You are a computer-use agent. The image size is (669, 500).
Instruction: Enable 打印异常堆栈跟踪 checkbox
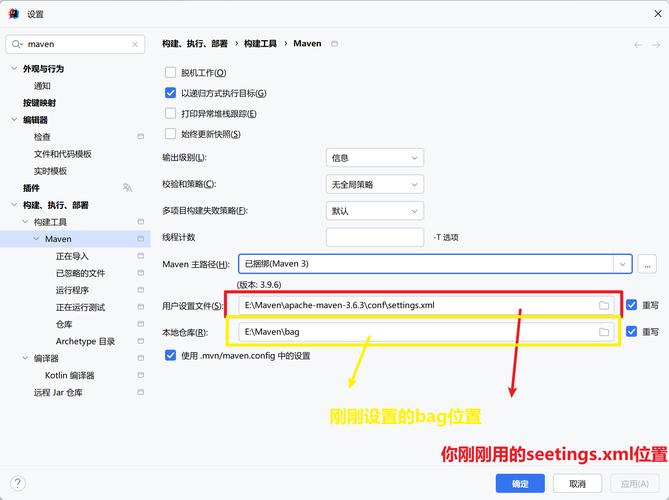pyautogui.click(x=170, y=113)
